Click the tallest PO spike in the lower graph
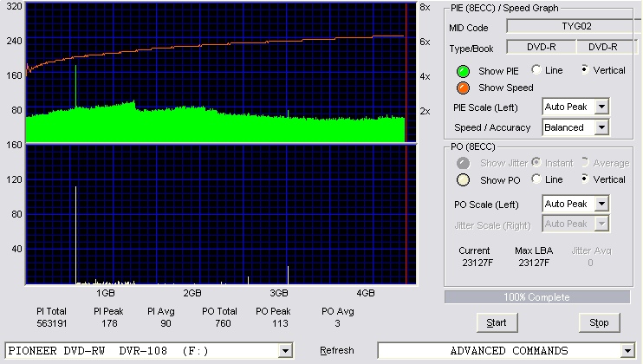Screen dimensions: 643x364 (x=76, y=235)
